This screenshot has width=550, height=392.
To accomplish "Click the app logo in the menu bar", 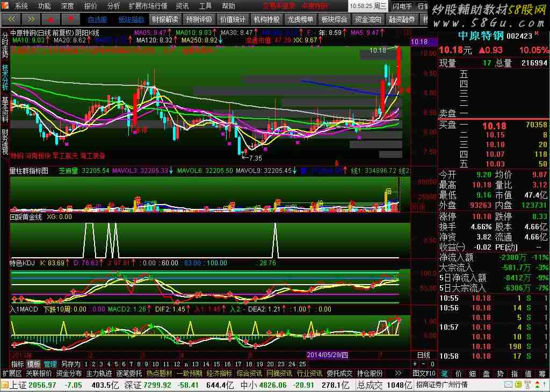I will coord(5,5).
